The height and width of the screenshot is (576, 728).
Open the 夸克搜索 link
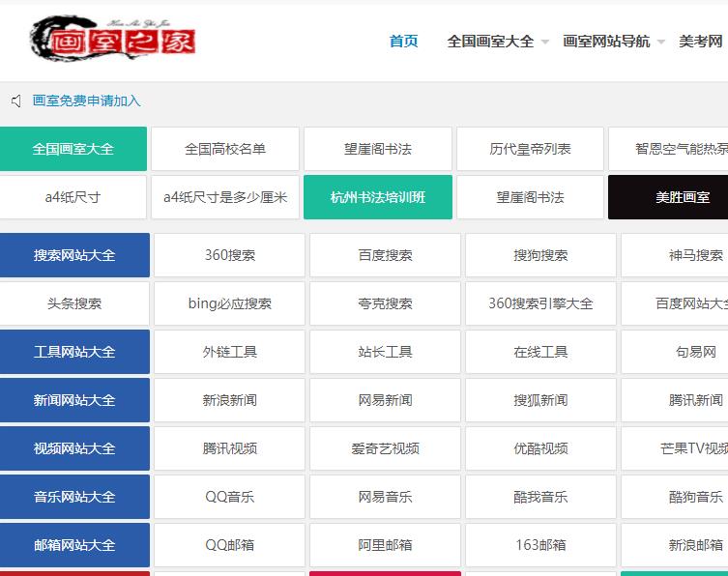pyautogui.click(x=386, y=303)
